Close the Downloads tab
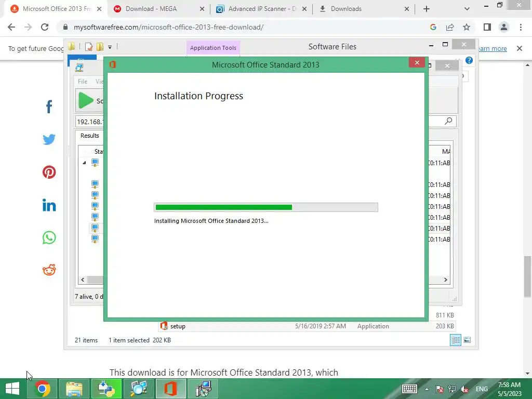 (x=407, y=9)
